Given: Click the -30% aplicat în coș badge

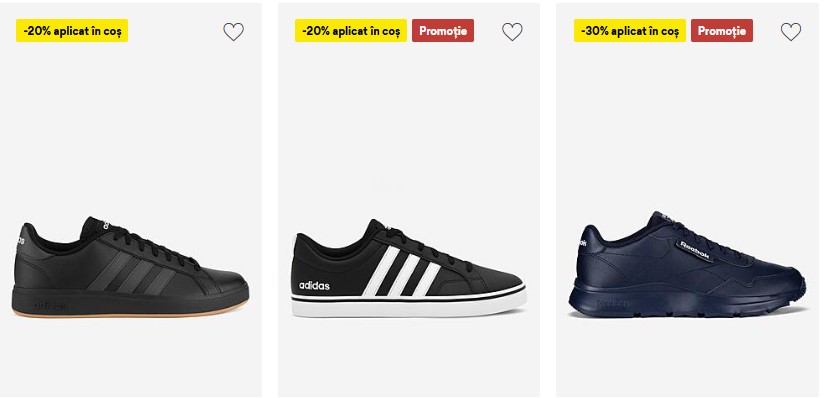Looking at the screenshot, I should (630, 31).
